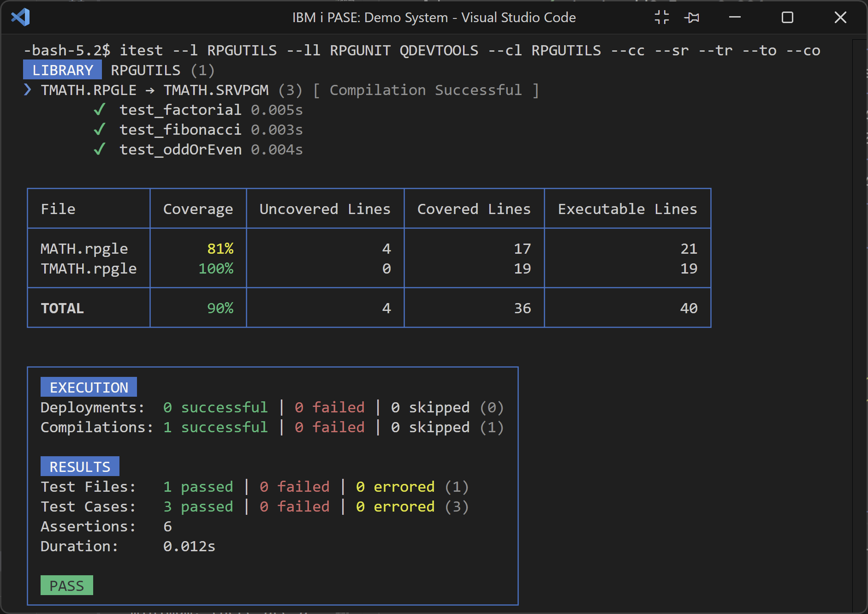Click the Executable Lines column header
Image resolution: width=868 pixels, height=614 pixels.
pos(628,209)
